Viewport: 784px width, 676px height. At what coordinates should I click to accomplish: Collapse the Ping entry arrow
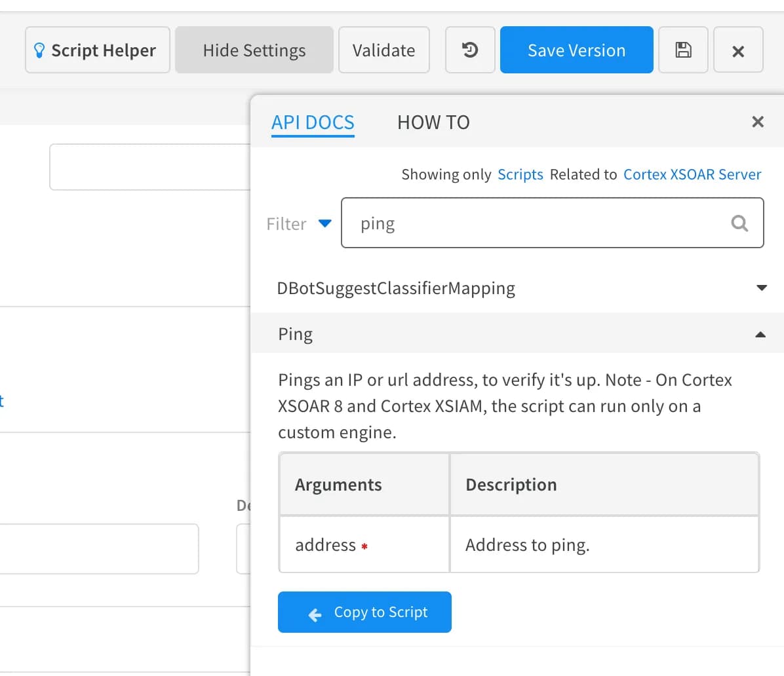click(760, 334)
